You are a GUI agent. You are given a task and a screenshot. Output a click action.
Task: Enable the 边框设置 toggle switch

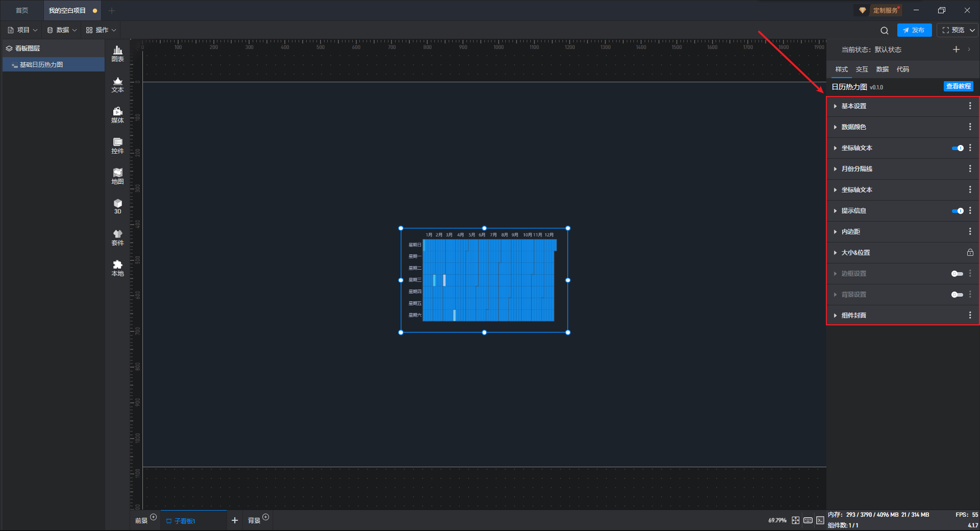957,274
